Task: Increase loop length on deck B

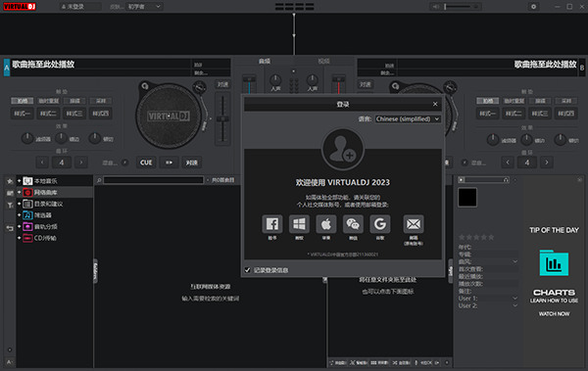Action: point(547,162)
